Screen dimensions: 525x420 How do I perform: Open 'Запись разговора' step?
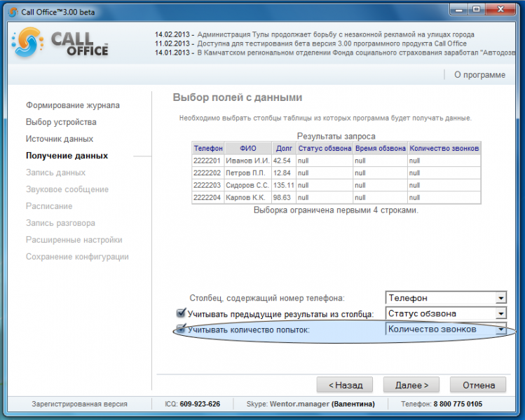click(60, 223)
